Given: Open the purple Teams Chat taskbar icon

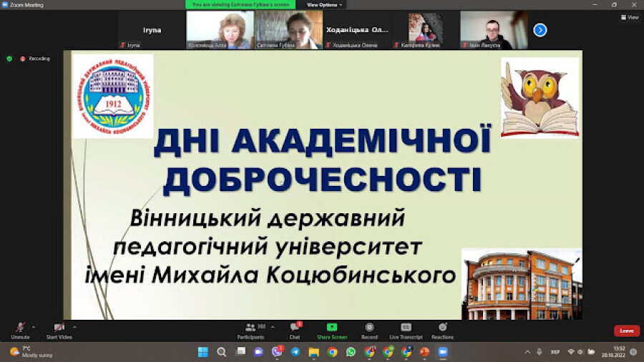Looking at the screenshot, I should (258, 352).
